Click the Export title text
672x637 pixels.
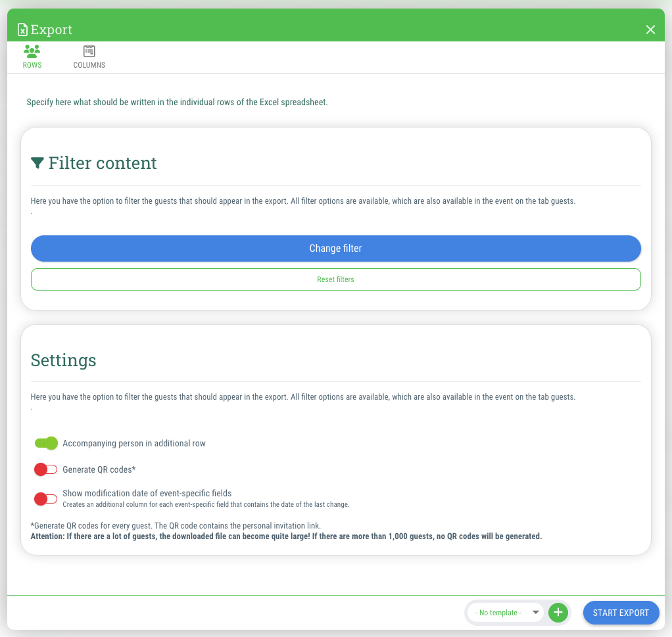[51, 30]
